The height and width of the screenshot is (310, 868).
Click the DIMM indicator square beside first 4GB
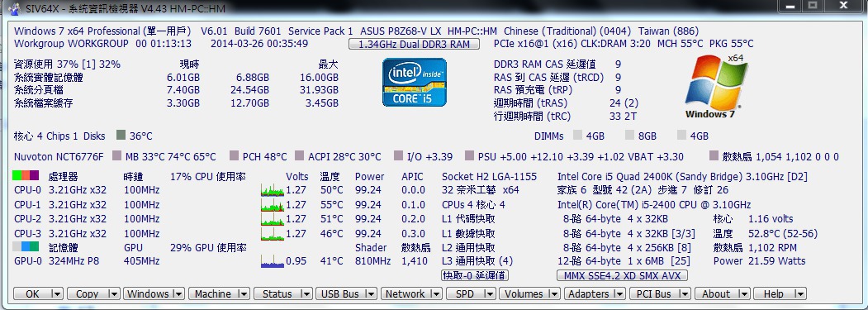point(578,135)
